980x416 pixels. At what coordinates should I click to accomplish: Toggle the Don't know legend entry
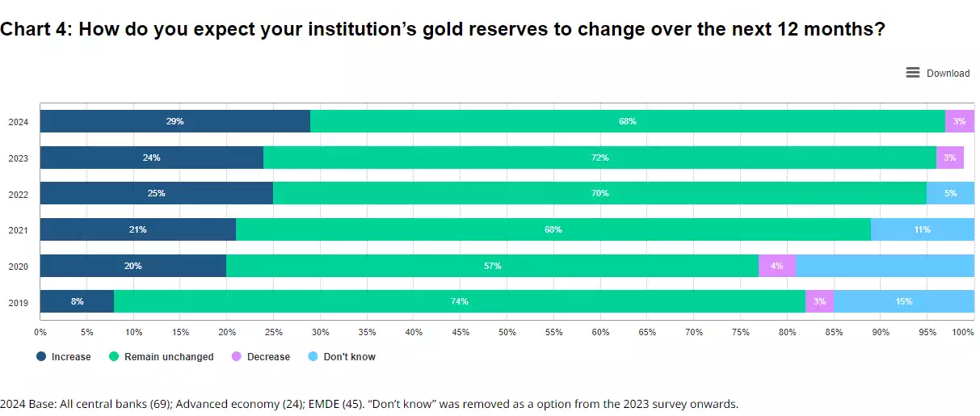point(349,356)
